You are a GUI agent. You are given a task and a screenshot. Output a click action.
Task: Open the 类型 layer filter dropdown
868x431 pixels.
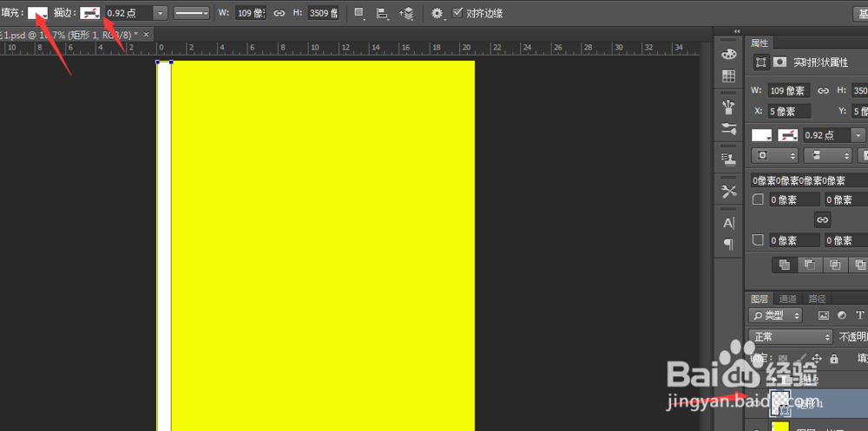(775, 316)
